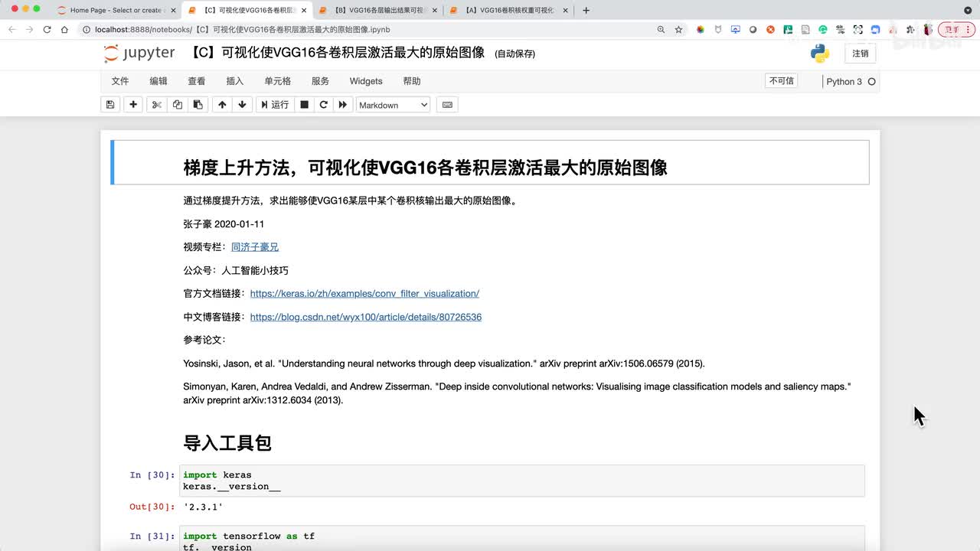Click the orange-red circle extension icon
This screenshot has width=980, height=551.
[770, 29]
